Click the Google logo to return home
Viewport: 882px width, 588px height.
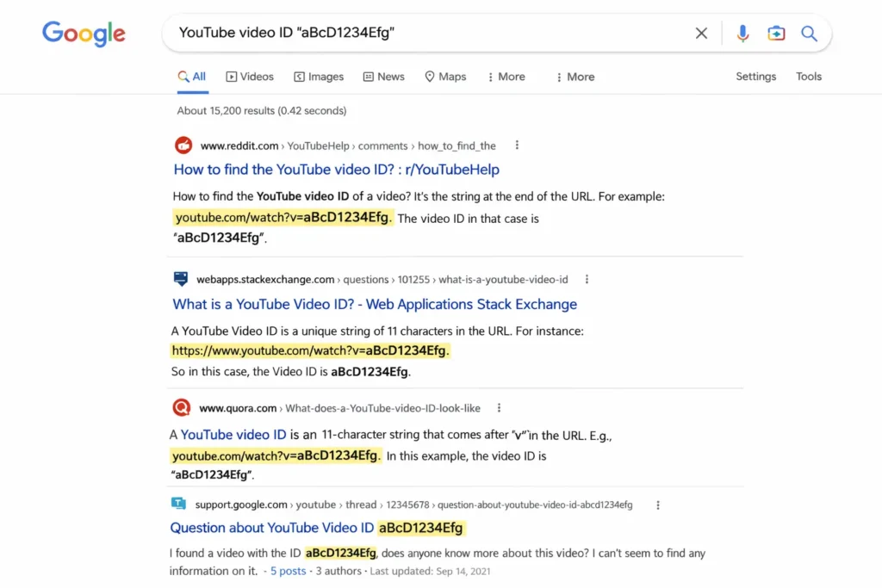point(84,34)
